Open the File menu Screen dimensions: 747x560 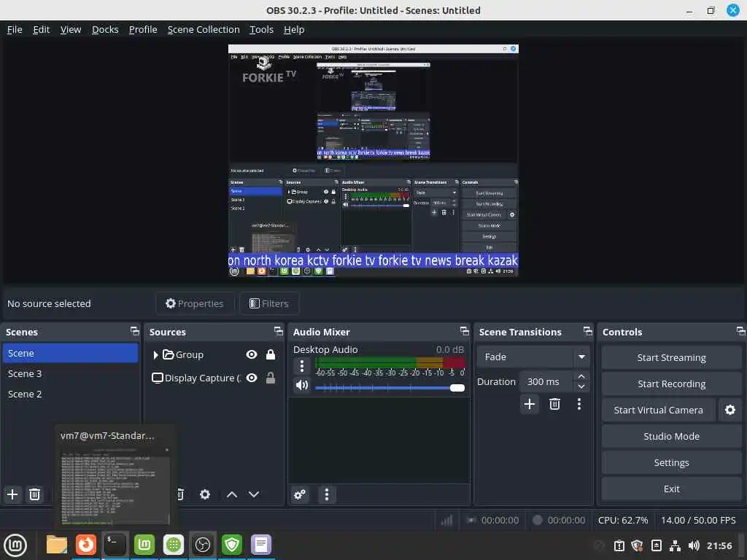coord(15,29)
